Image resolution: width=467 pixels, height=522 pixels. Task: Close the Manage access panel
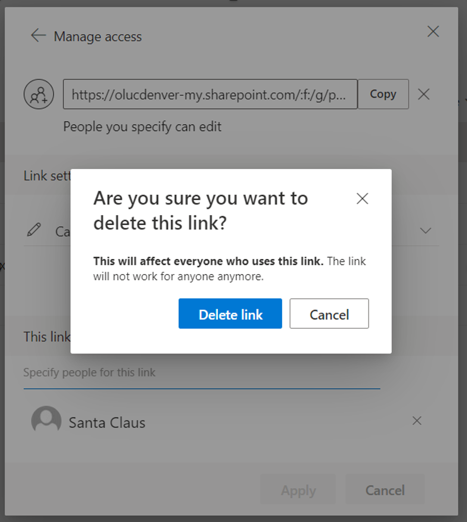[433, 32]
